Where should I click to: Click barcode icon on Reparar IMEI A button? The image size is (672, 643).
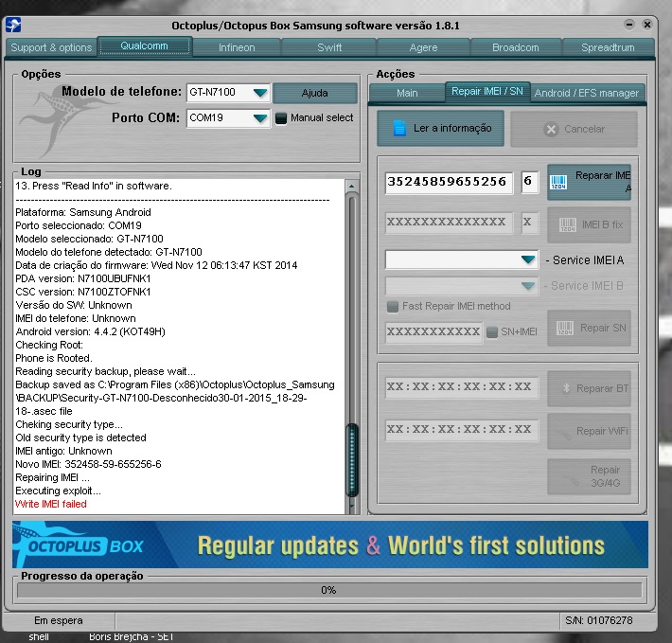[558, 182]
